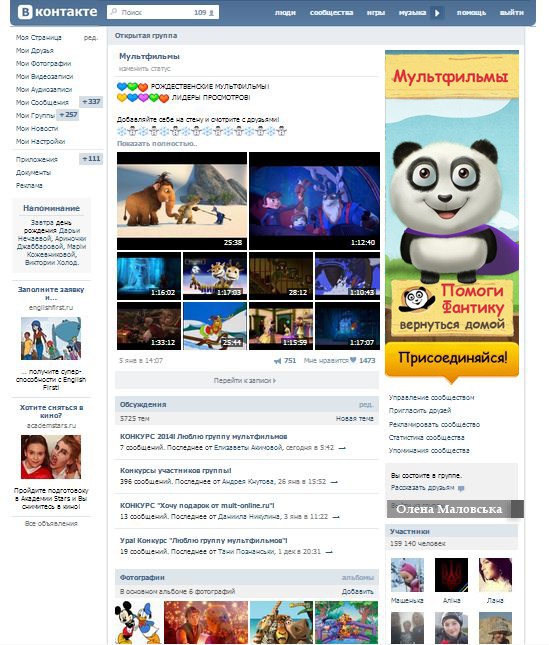Open the помощь header menu item
This screenshot has width=549, height=645.
pyautogui.click(x=471, y=13)
